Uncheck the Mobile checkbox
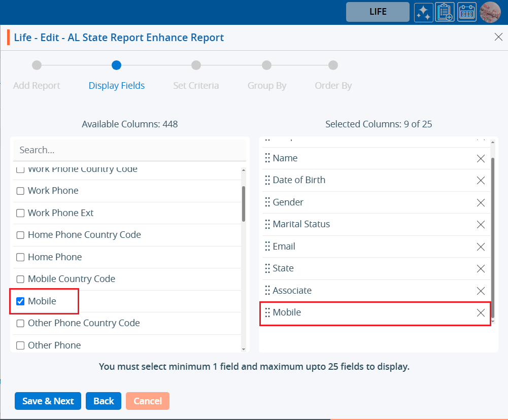The height and width of the screenshot is (420, 508). coord(21,301)
